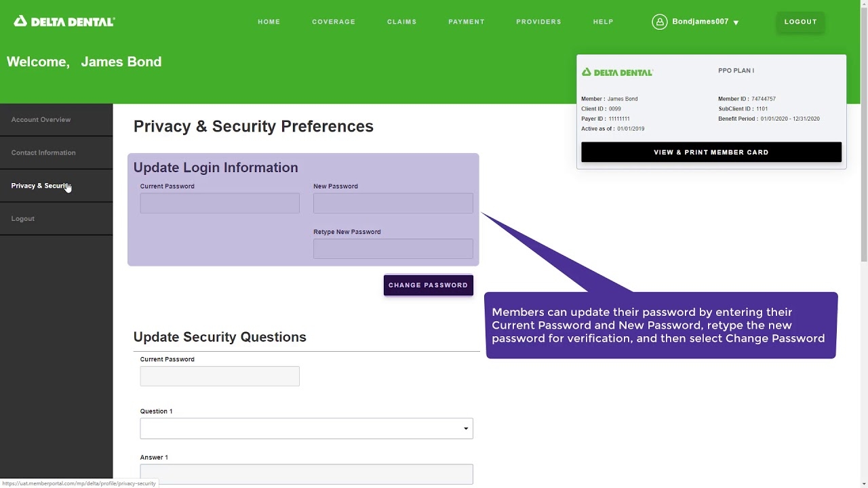
Task: Open the COVERAGE section
Action: [x=334, y=22]
